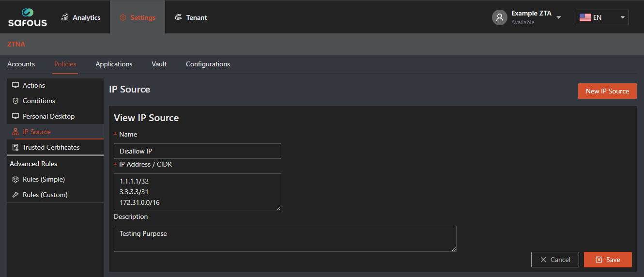Select the Conditions shield icon
The height and width of the screenshot is (277, 644).
[x=15, y=101]
